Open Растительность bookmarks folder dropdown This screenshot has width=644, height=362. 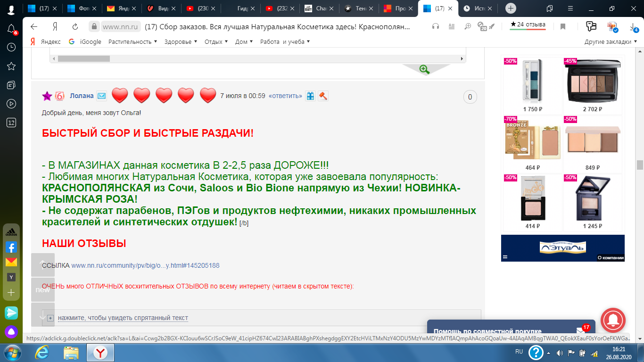click(133, 41)
